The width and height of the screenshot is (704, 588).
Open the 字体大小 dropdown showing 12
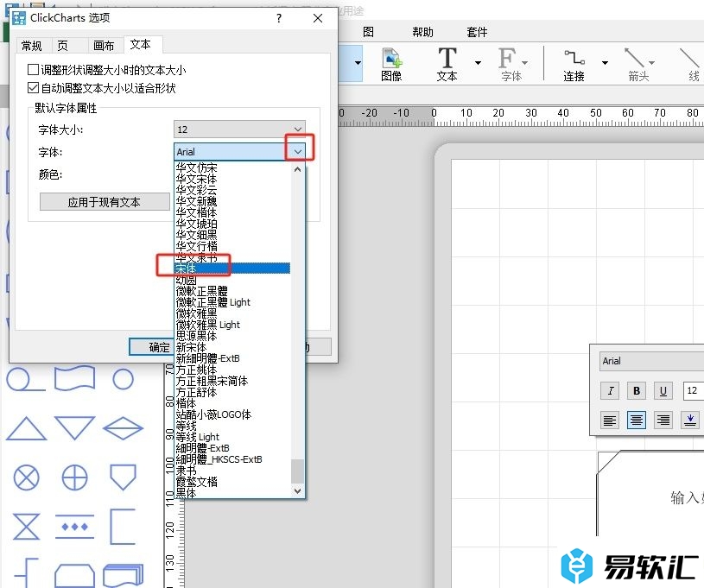click(239, 130)
